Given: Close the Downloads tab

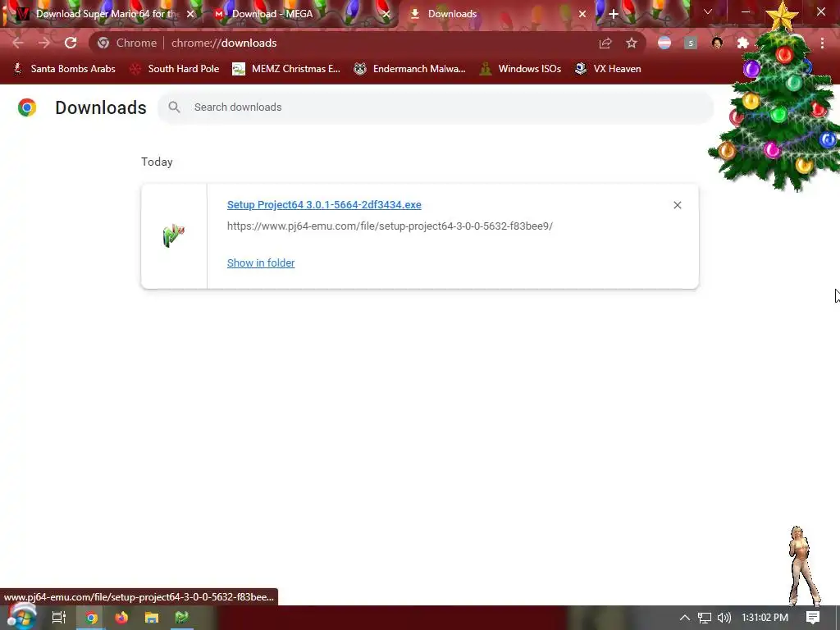Looking at the screenshot, I should [582, 14].
